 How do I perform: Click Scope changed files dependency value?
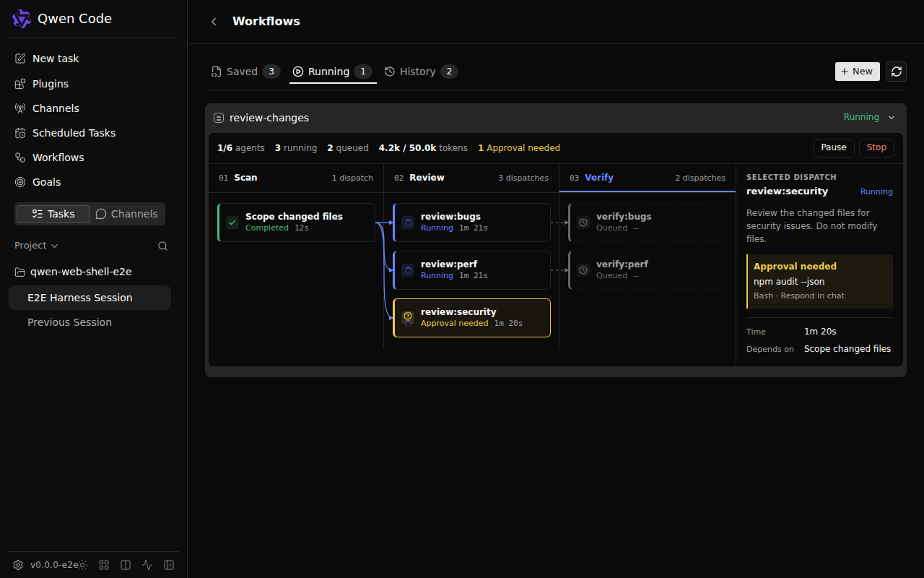coord(847,349)
